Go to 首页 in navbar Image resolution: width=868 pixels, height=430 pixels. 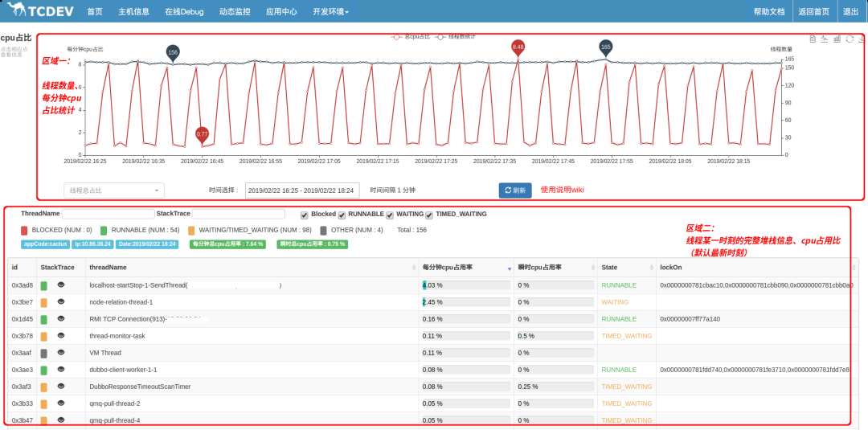pyautogui.click(x=95, y=11)
